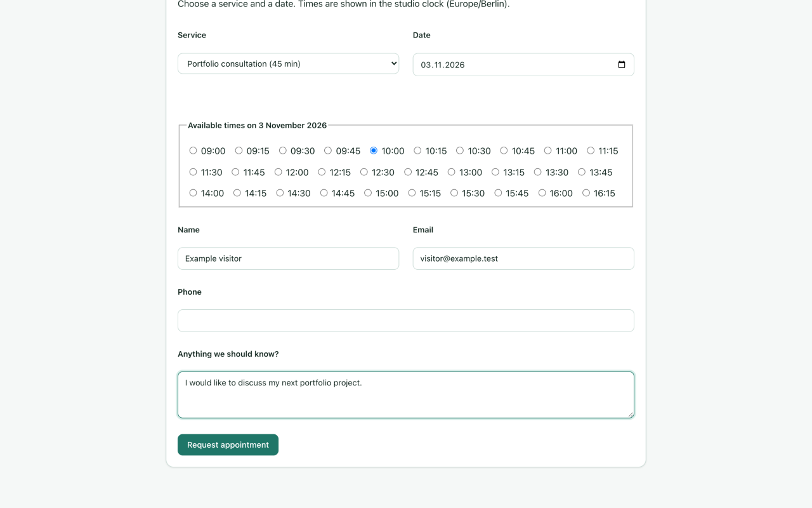Open the date picker calendar icon

point(622,65)
